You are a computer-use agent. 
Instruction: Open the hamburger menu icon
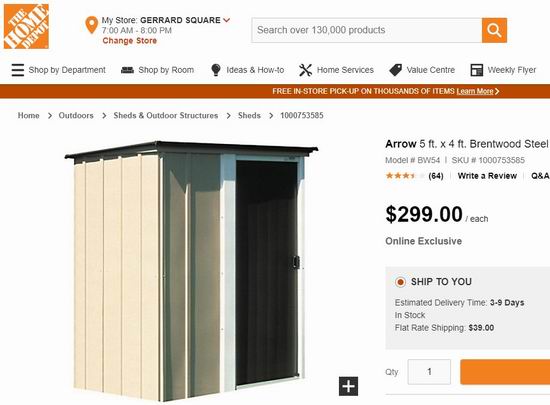click(18, 70)
